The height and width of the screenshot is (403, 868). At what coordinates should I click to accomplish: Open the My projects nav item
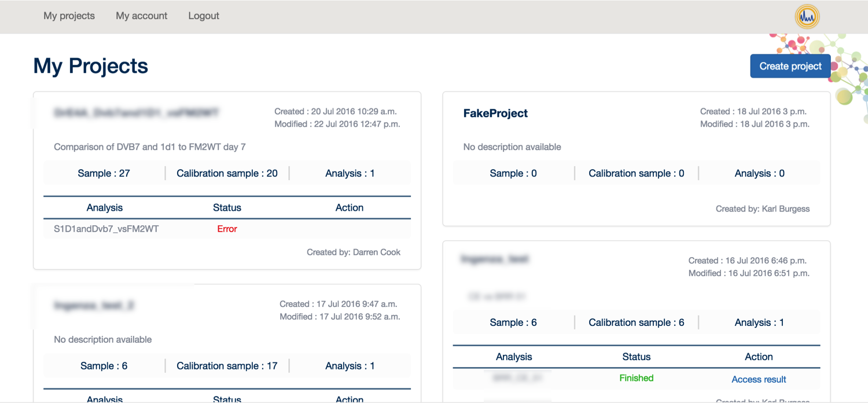pyautogui.click(x=69, y=16)
